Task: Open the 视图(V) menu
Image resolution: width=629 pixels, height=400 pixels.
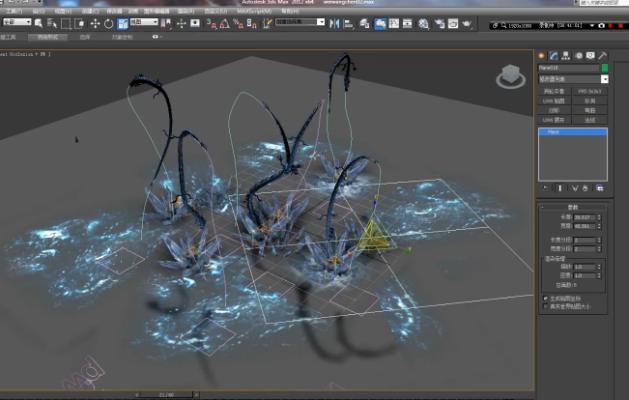Action: 63,11
